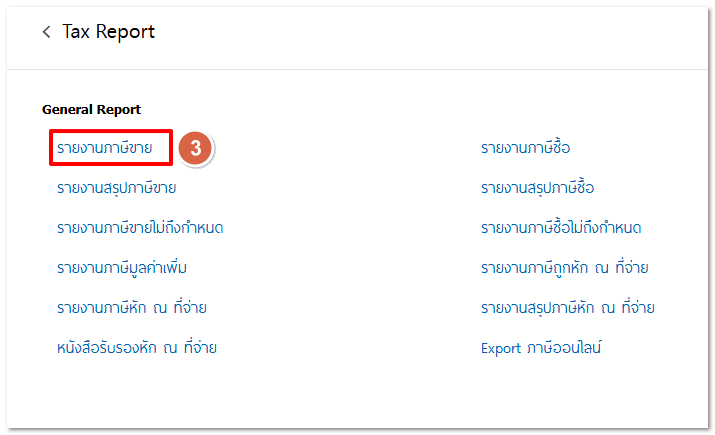
Task: Open รายงานสรุปภาษีหัก ณ ที่จ่าย
Action: pos(567,308)
